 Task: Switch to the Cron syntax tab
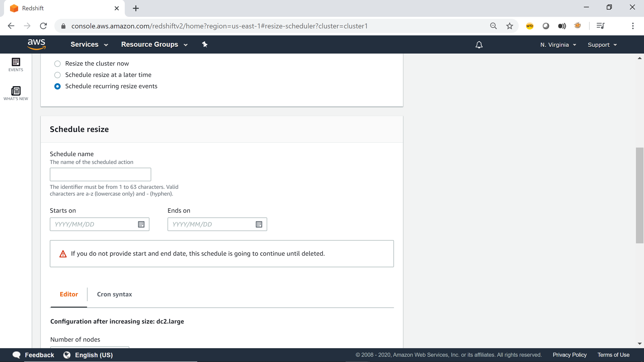[x=114, y=294]
